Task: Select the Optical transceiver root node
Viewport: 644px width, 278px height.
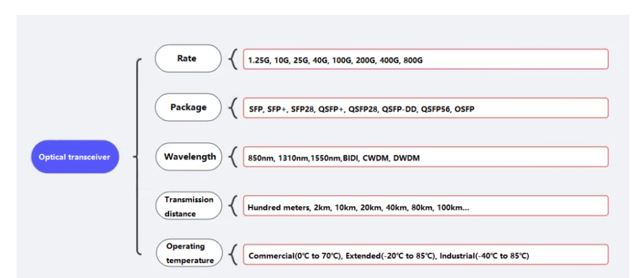Action: click(x=74, y=156)
